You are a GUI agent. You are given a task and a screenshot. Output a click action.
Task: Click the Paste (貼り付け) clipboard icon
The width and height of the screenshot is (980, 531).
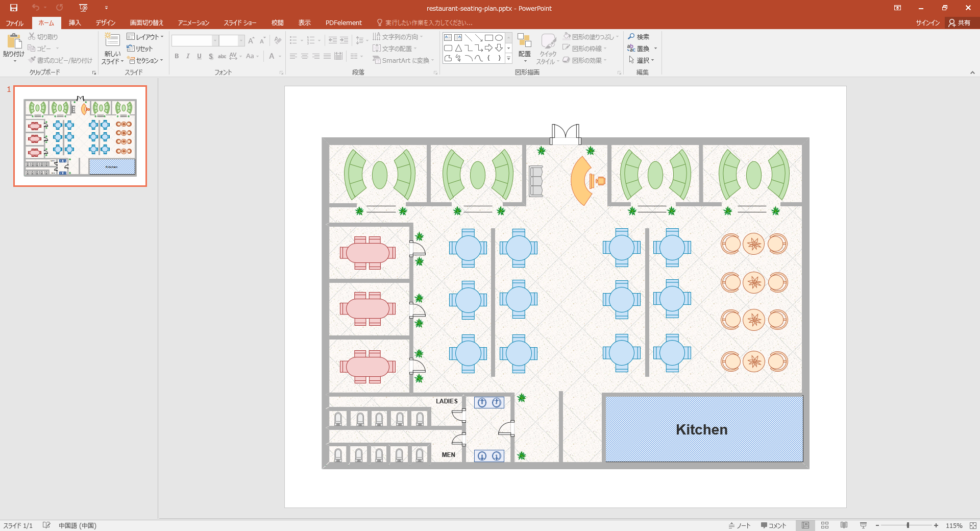pyautogui.click(x=14, y=41)
